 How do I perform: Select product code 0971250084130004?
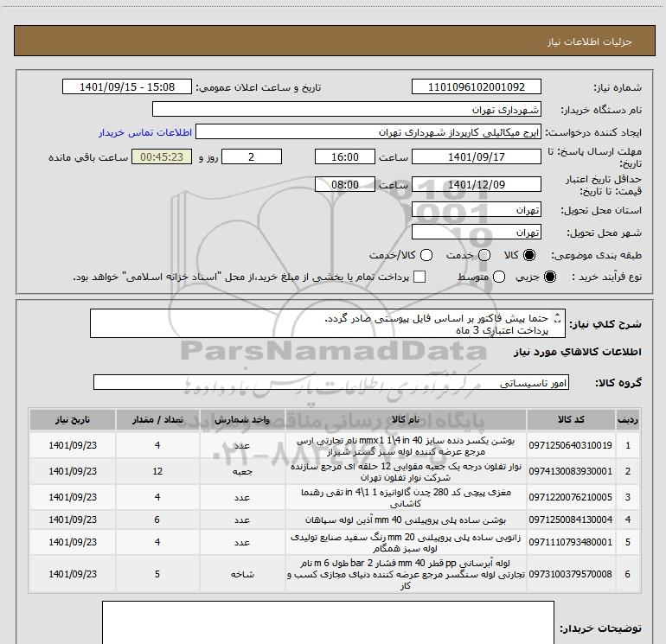tap(571, 520)
